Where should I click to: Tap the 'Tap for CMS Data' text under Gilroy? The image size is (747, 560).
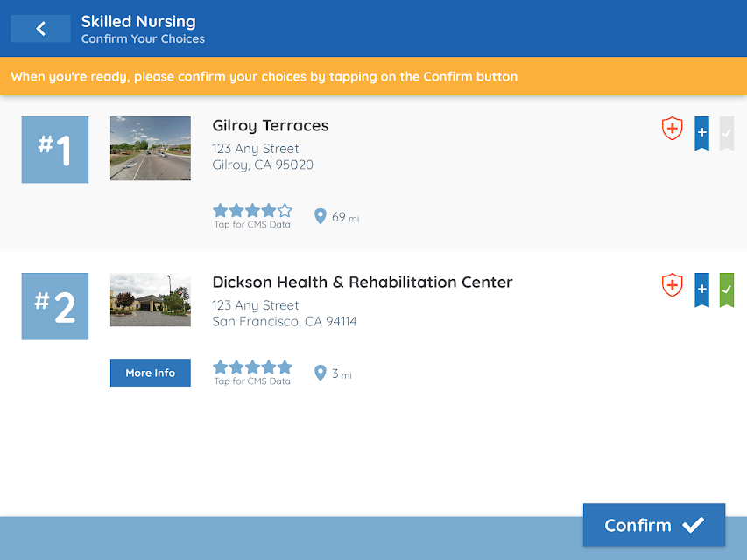(252, 224)
